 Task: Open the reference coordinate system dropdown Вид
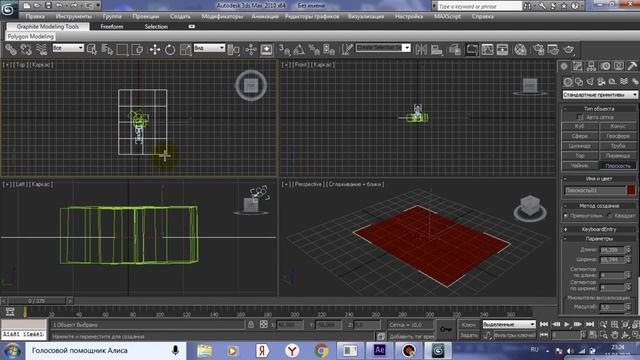(209, 48)
